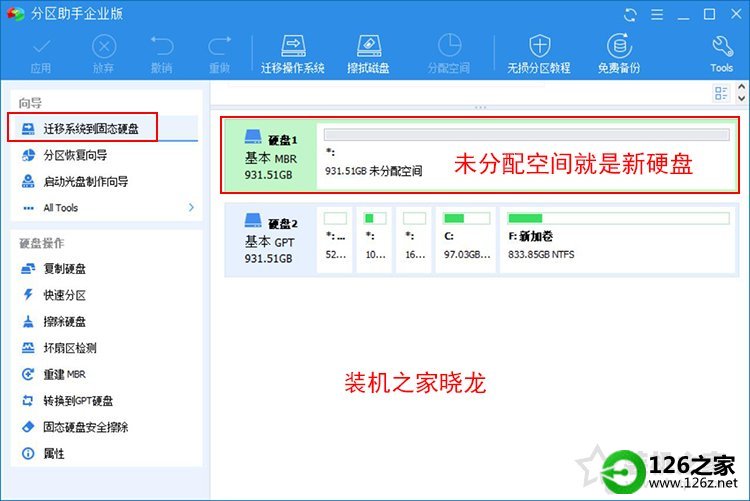Select the F: 新加卷 833.85GB partition

[618, 239]
